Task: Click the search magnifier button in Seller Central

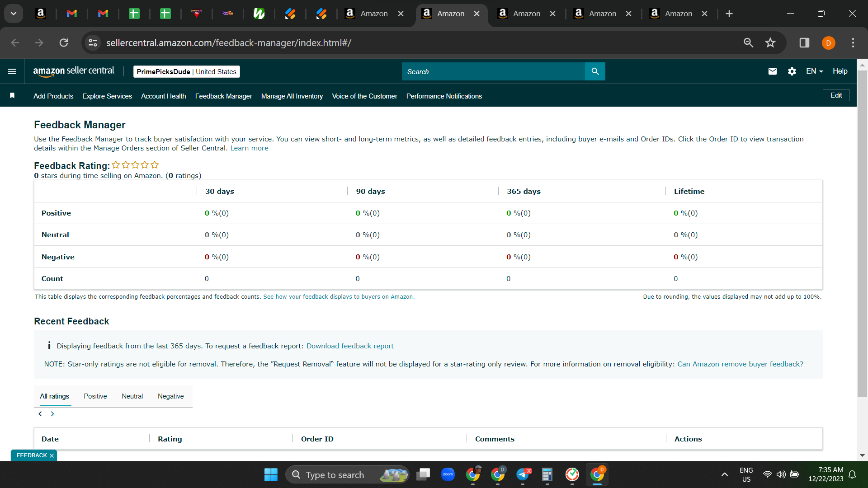Action: [595, 71]
